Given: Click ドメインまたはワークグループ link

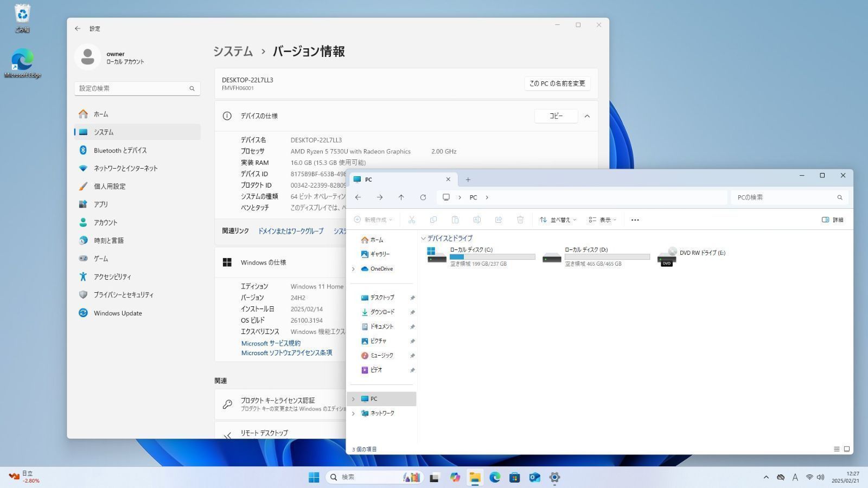Looking at the screenshot, I should pos(290,231).
